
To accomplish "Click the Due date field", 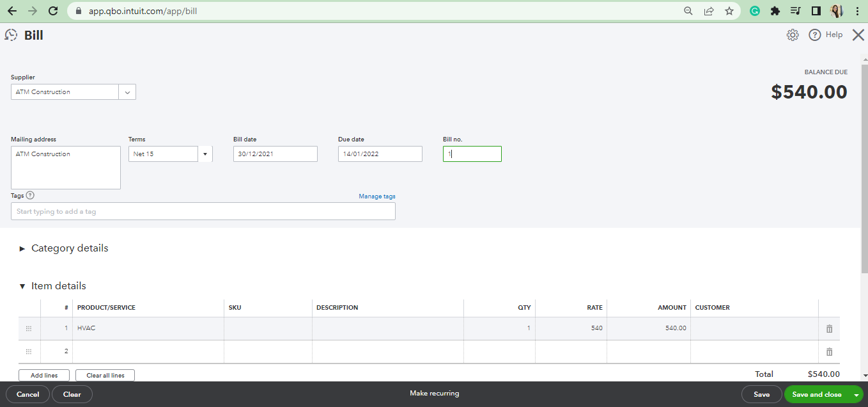I will 380,154.
